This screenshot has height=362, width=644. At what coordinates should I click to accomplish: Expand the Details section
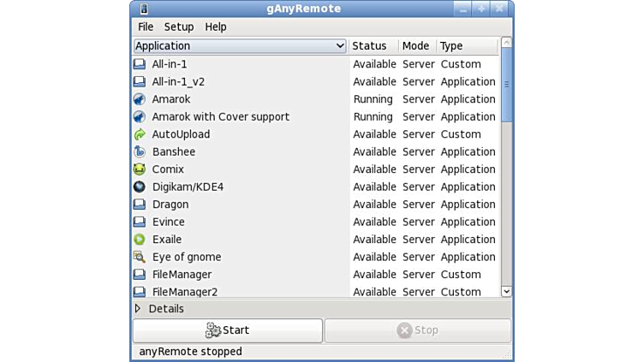138,309
